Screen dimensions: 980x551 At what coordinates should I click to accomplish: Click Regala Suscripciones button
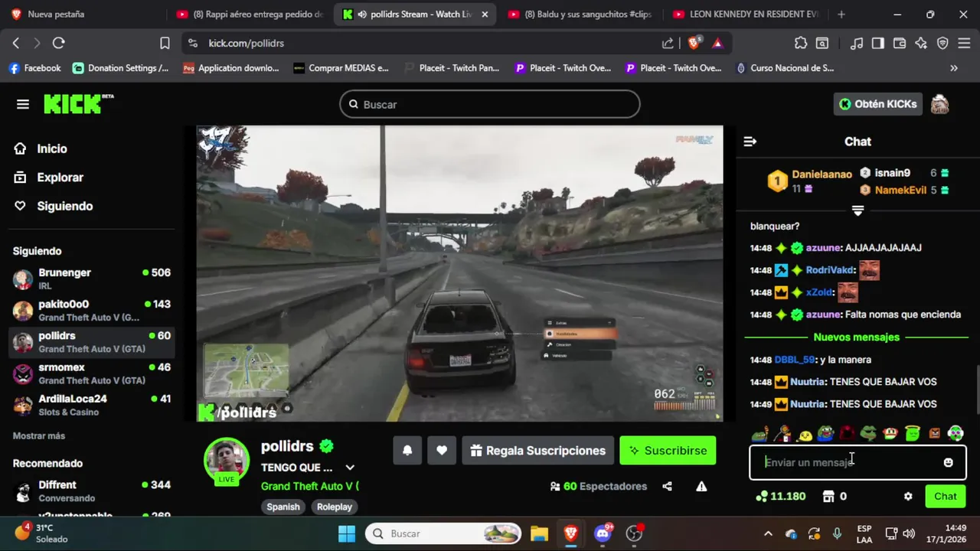pos(537,451)
